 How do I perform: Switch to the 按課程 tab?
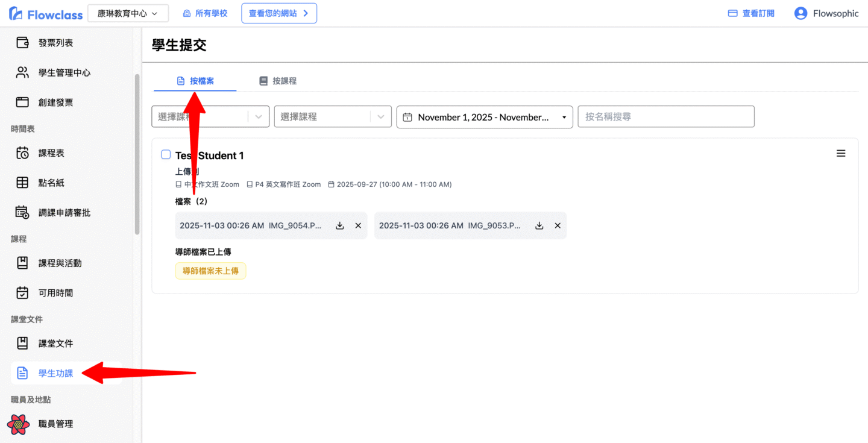[x=278, y=81]
